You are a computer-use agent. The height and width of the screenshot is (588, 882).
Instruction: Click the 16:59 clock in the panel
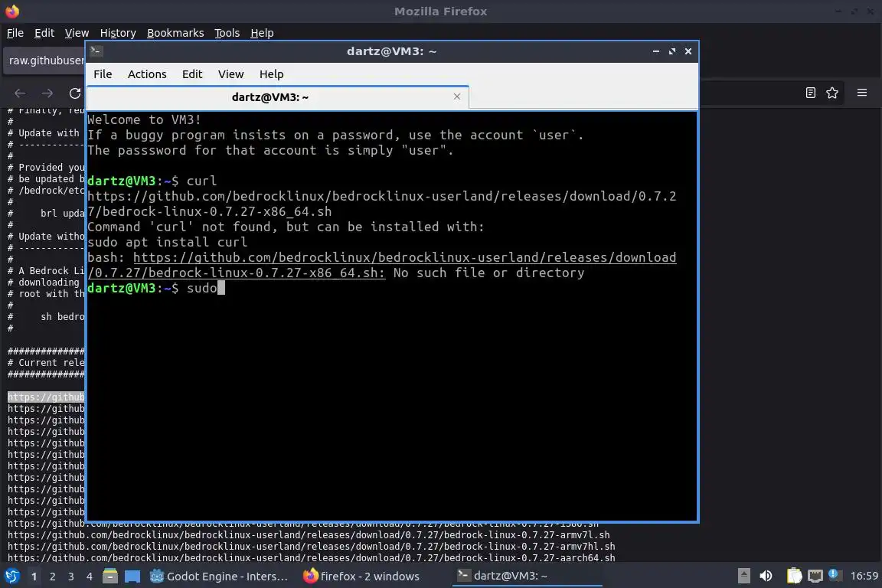coord(864,577)
